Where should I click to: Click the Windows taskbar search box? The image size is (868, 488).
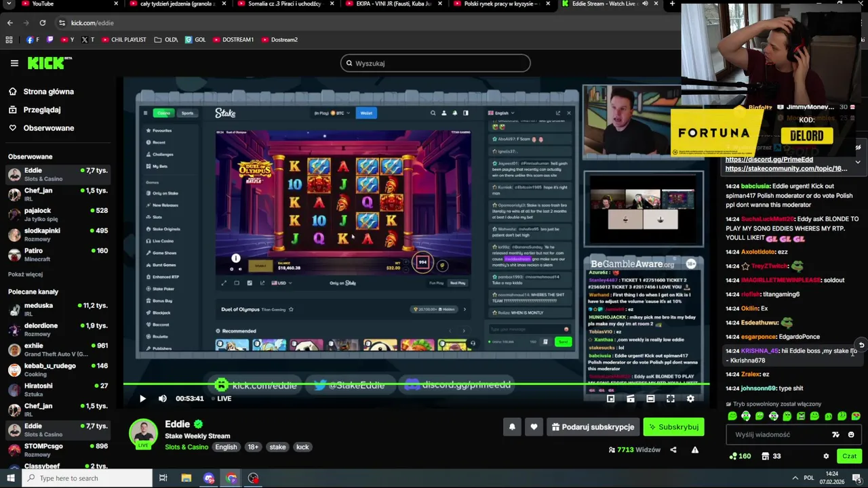coord(87,479)
